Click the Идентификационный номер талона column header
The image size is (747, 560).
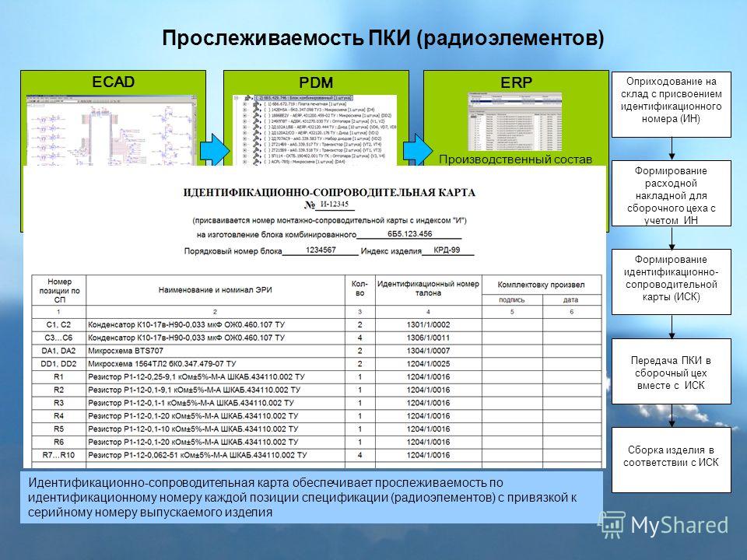click(428, 290)
